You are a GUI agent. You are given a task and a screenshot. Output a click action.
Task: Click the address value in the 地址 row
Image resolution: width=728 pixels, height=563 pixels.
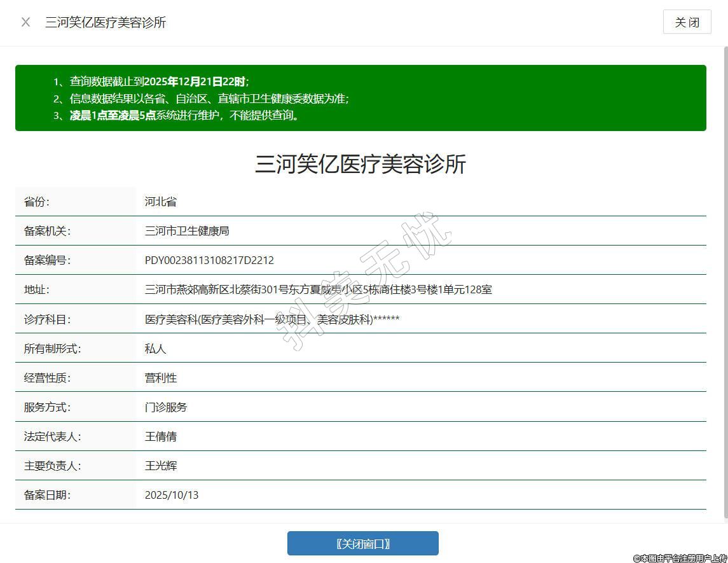318,289
